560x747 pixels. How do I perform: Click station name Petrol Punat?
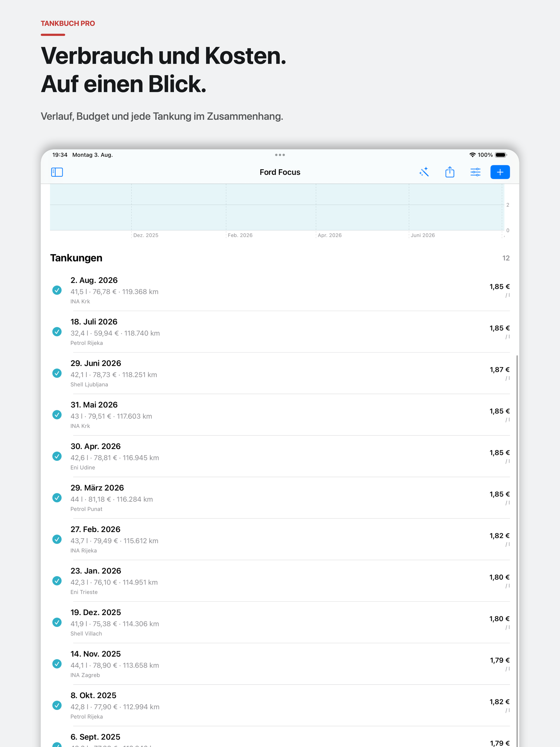pos(86,509)
